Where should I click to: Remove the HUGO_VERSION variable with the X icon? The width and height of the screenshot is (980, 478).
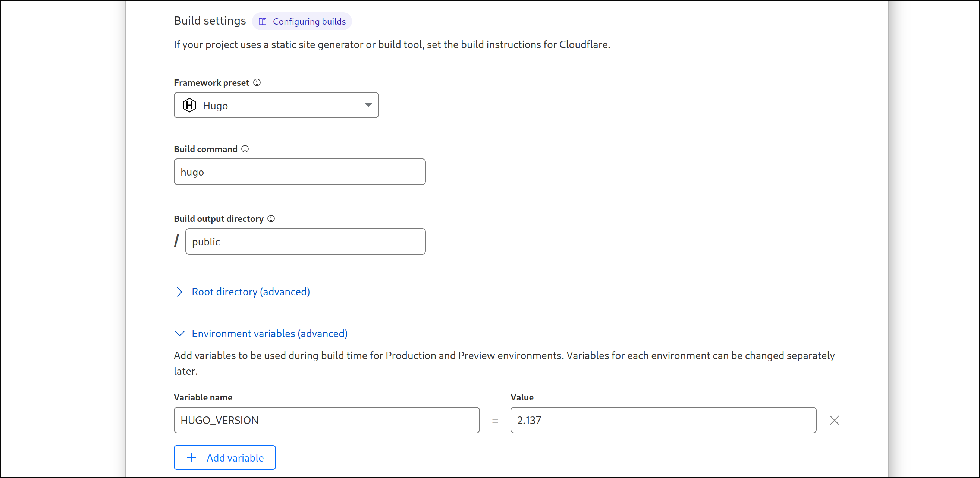(835, 420)
